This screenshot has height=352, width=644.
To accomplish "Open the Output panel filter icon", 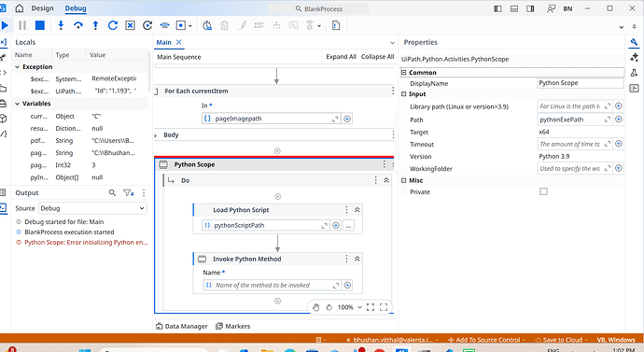I will tap(128, 192).
